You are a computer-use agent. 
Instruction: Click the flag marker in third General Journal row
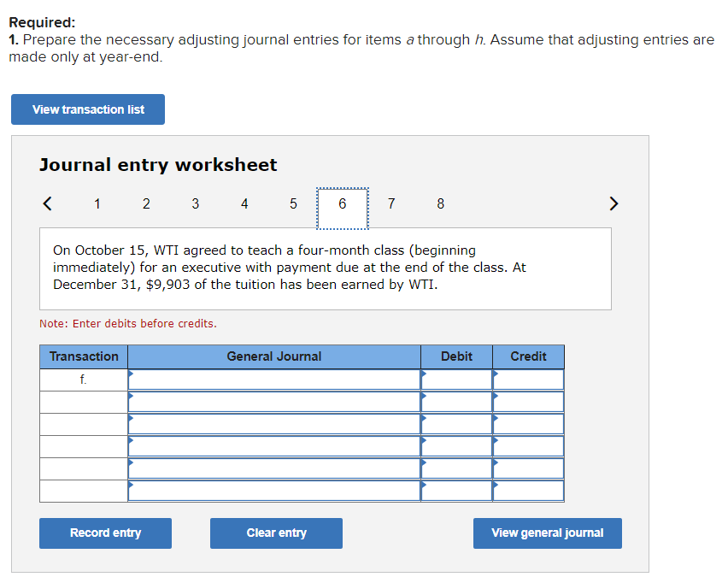coord(131,417)
